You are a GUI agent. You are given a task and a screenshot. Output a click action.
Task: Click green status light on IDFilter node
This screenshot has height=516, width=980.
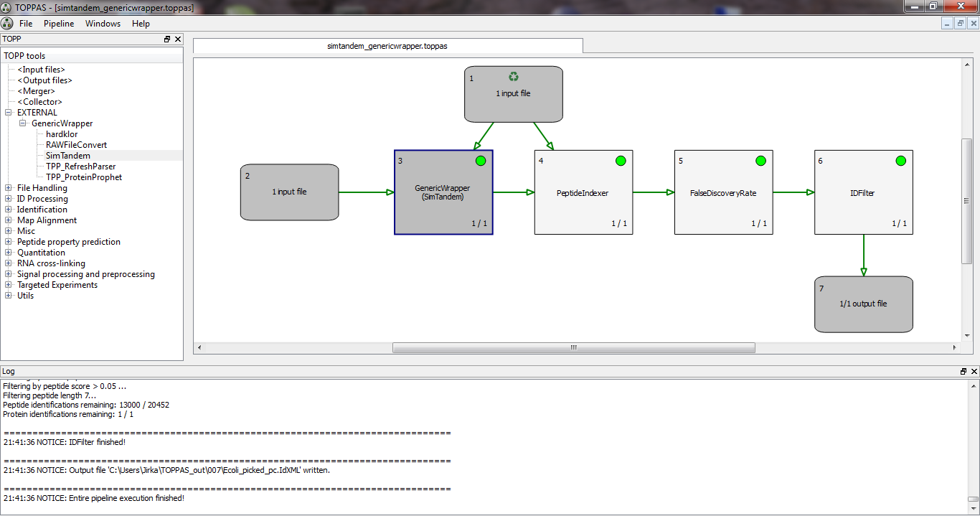click(900, 161)
